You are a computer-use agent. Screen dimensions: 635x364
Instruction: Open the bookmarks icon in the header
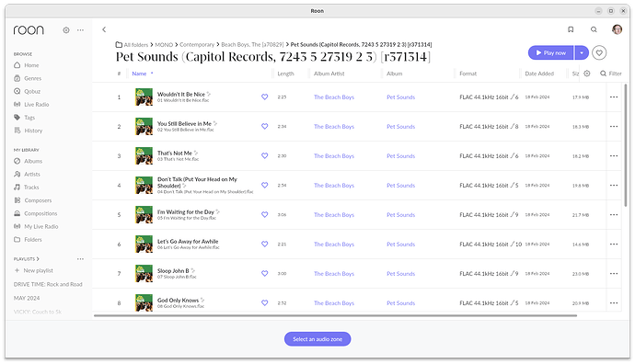click(571, 29)
